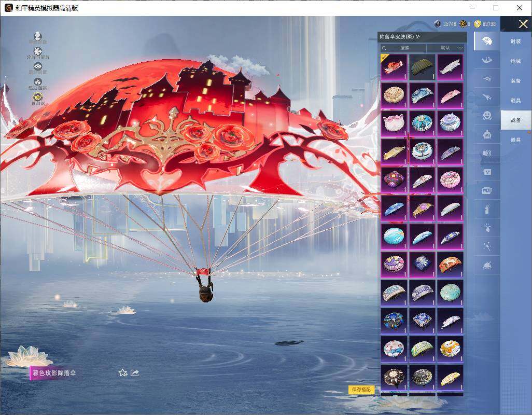Select the cyan striped dome parachute thumbnail
Screen dimensions: 532x415
pyautogui.click(x=394, y=236)
